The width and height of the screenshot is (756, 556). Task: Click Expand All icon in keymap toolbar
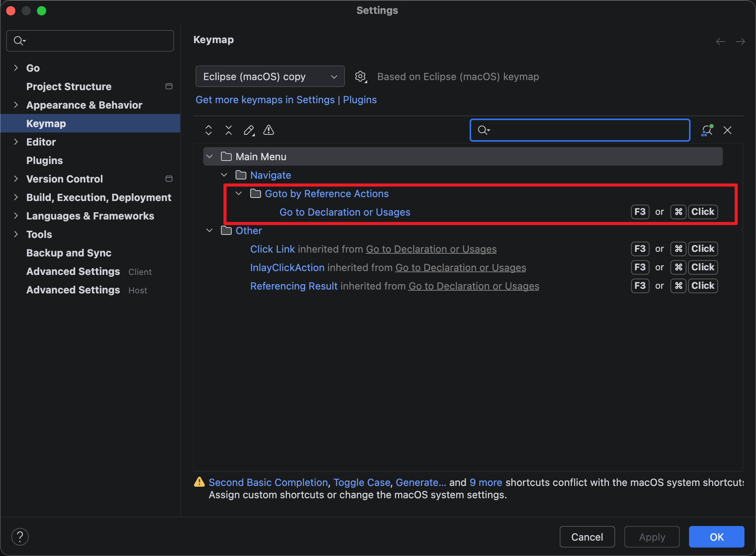tap(209, 130)
